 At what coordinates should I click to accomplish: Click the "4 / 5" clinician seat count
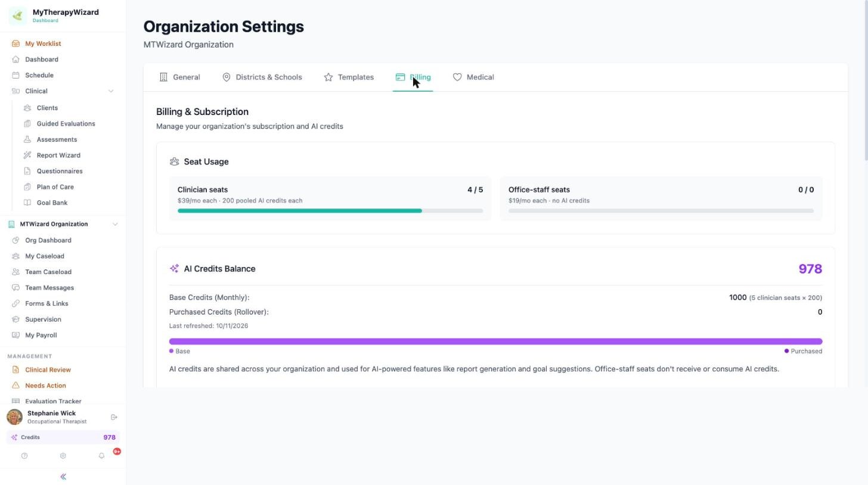pos(475,189)
